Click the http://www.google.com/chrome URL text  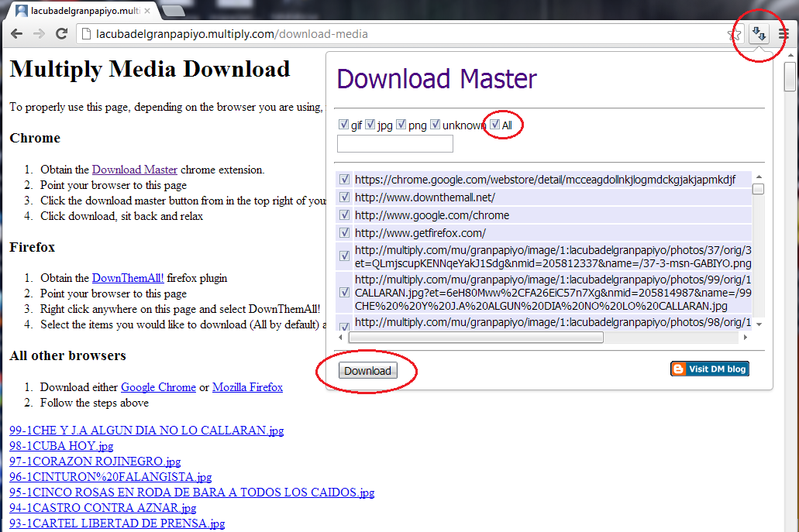(432, 215)
